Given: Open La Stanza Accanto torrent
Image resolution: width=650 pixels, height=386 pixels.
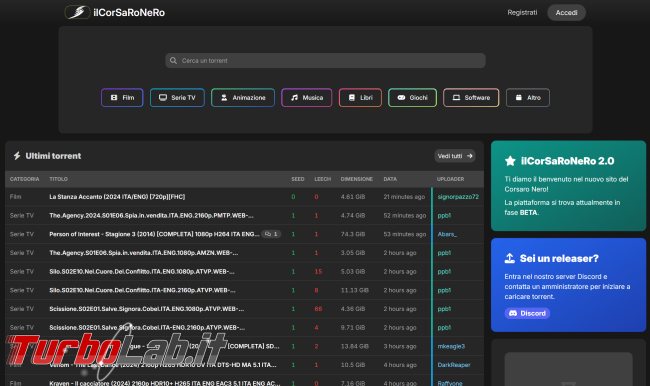Looking at the screenshot, I should pos(117,197).
